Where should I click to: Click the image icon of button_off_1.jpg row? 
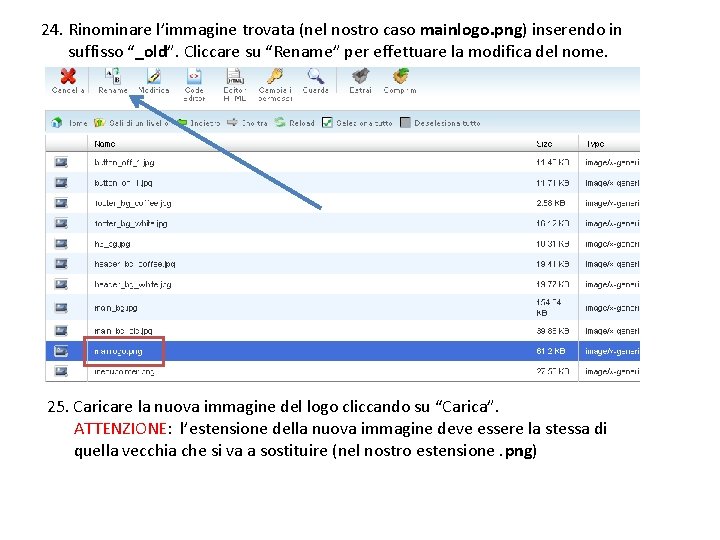click(61, 162)
